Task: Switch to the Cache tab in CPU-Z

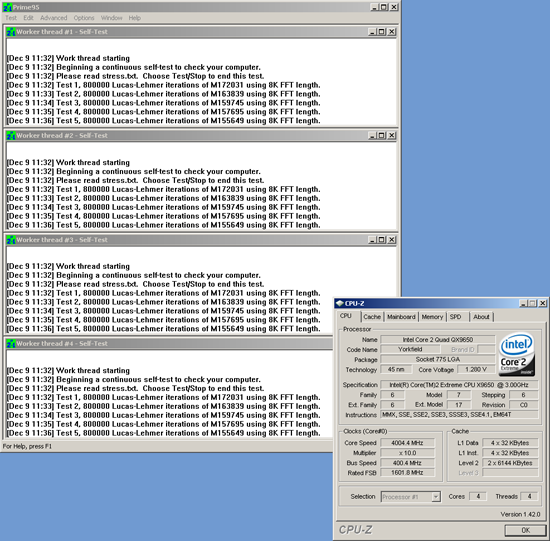Action: 372,317
